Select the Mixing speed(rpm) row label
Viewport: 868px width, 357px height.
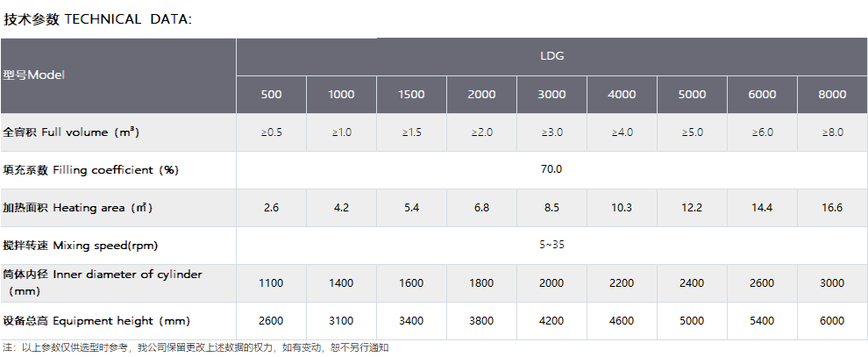pos(80,245)
